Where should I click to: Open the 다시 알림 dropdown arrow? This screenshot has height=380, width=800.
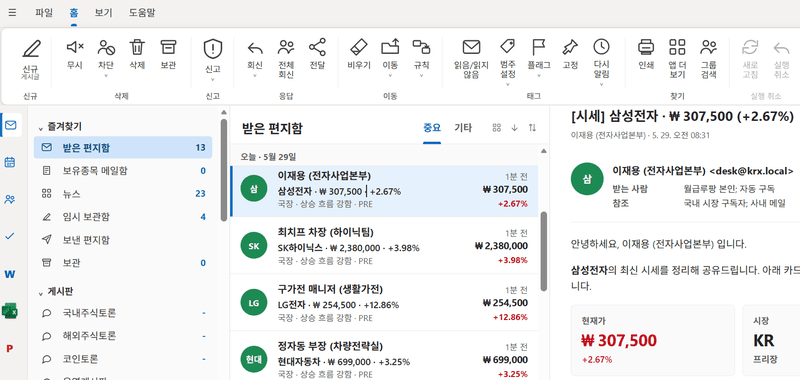pos(601,85)
